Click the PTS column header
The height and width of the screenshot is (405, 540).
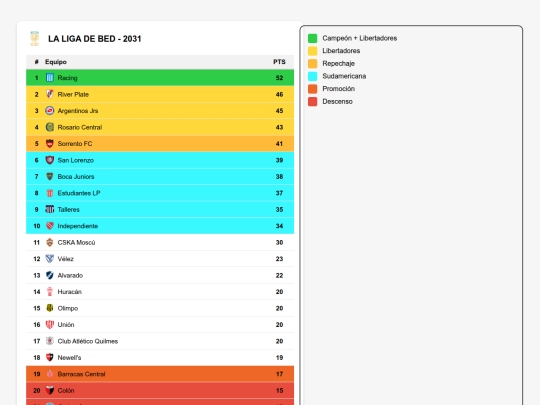click(x=279, y=62)
